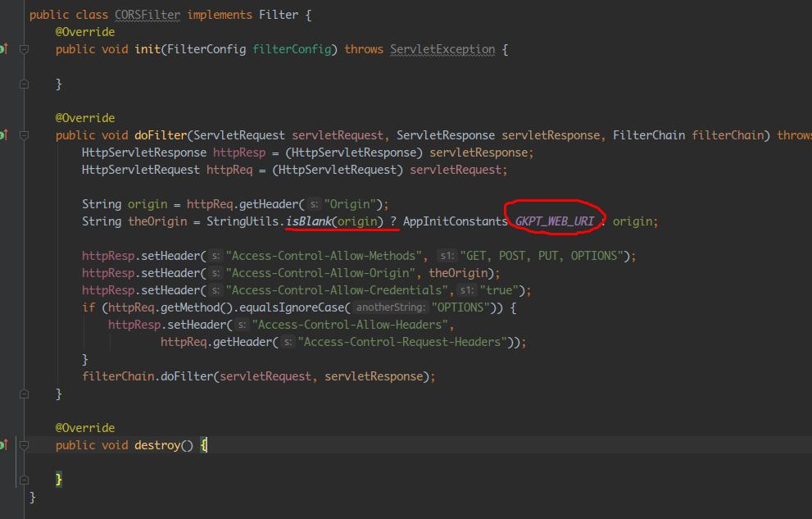
Task: Click the implements-method gutter icon beside doFilter
Action: point(3,135)
